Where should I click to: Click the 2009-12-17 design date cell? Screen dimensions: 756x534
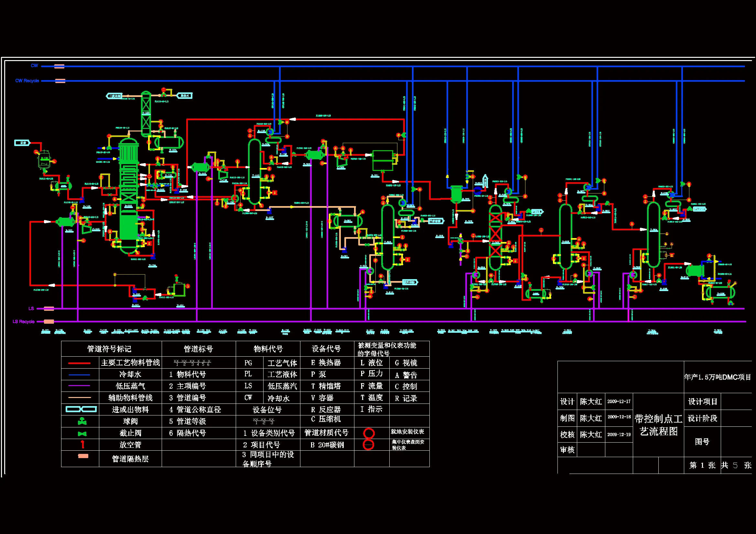point(619,402)
